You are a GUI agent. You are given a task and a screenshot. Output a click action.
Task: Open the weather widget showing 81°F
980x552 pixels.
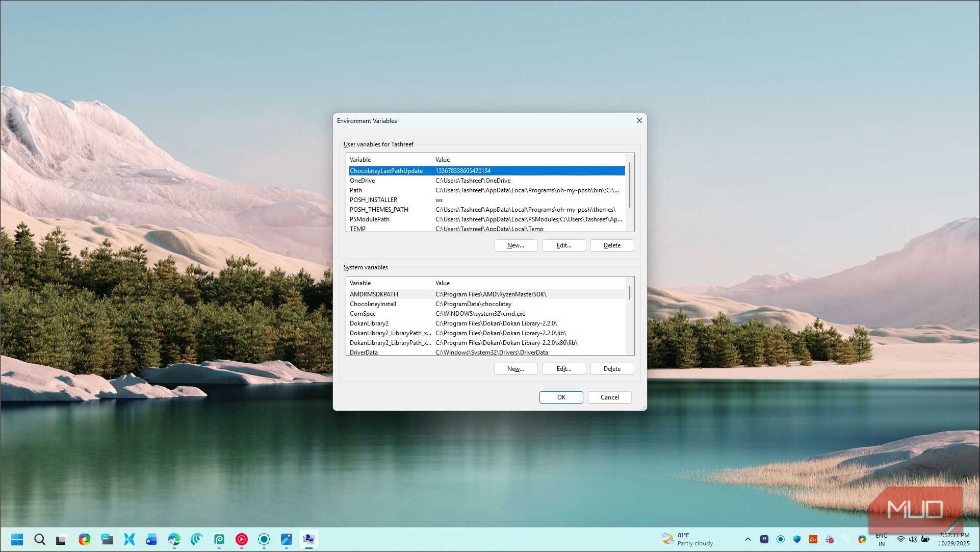(687, 539)
